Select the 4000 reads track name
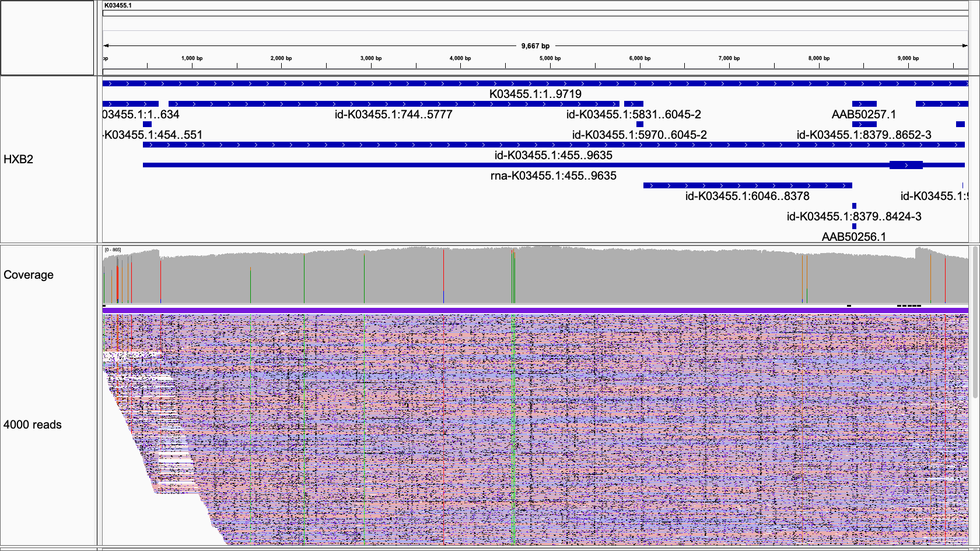 [x=33, y=424]
